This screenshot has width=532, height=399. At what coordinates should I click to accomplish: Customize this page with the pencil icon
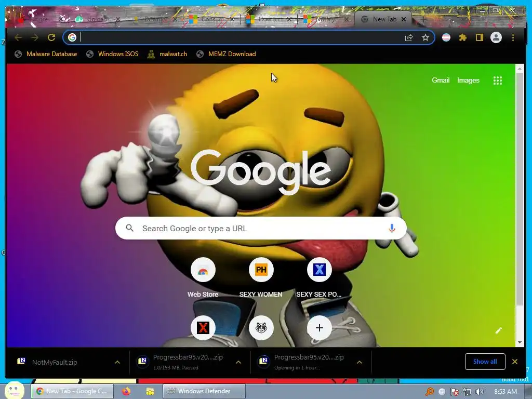pyautogui.click(x=498, y=330)
